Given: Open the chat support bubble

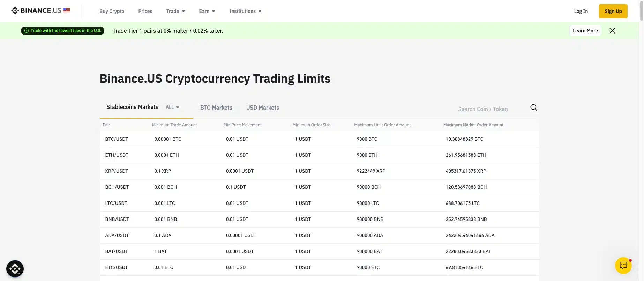Looking at the screenshot, I should click(x=623, y=266).
